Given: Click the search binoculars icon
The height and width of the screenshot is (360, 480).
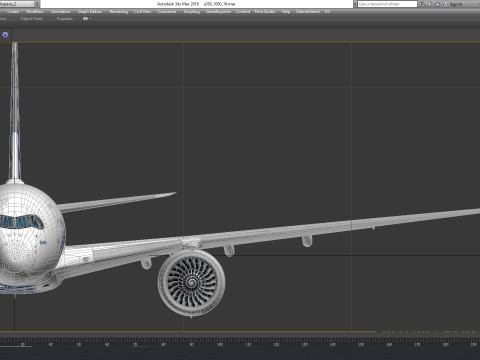Looking at the screenshot, I should point(422,4).
